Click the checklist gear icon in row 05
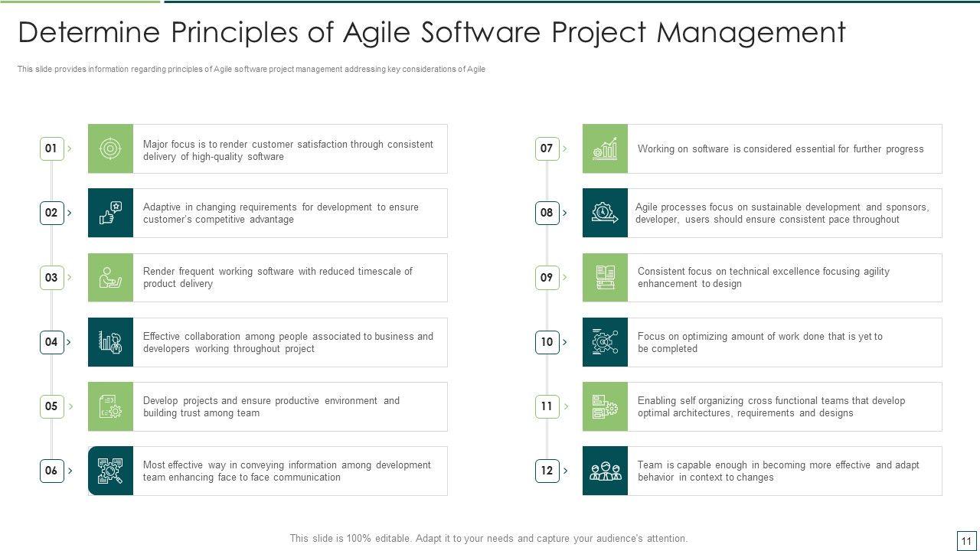 [x=110, y=406]
